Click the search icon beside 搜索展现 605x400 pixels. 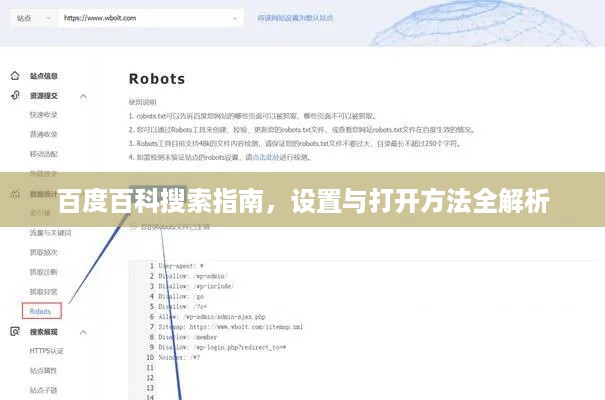point(15,331)
